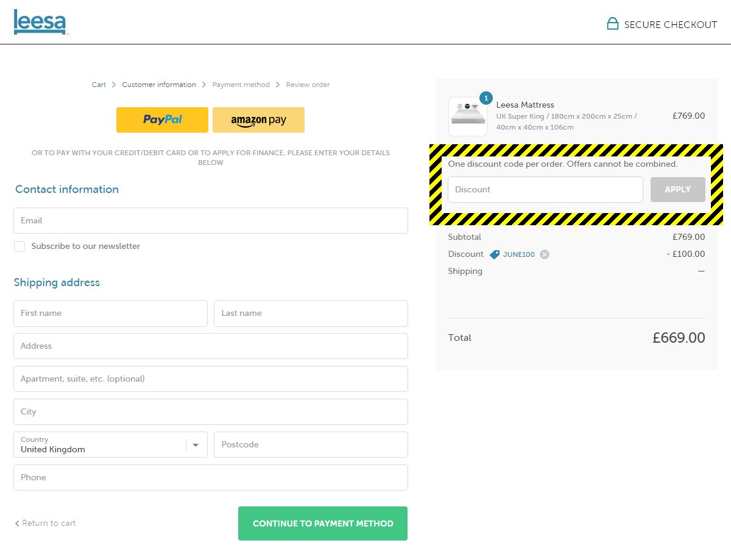Pay with Amazon Pay button
This screenshot has width=731, height=560.
(258, 120)
